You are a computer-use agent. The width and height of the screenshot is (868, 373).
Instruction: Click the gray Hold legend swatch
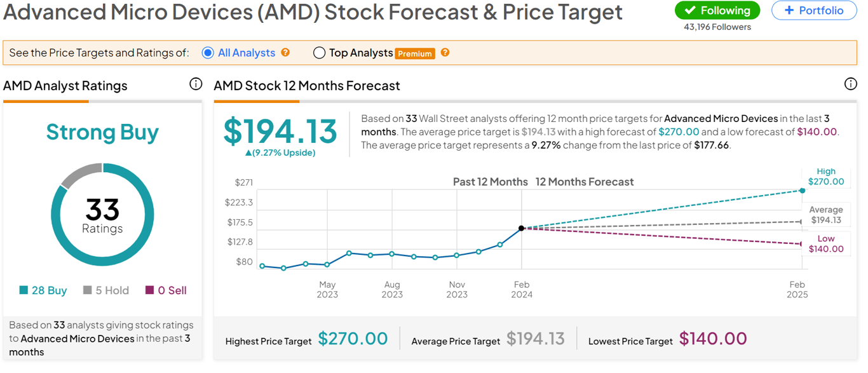point(88,290)
